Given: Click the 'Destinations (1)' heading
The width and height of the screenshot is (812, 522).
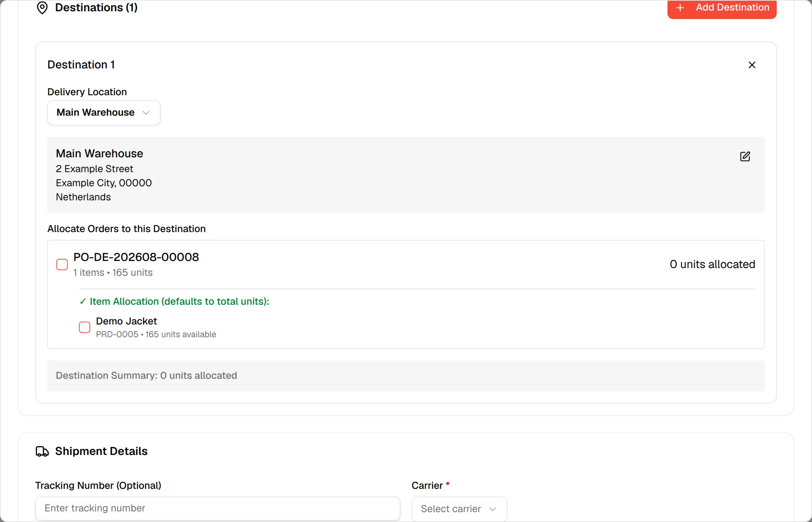Looking at the screenshot, I should coord(97,8).
